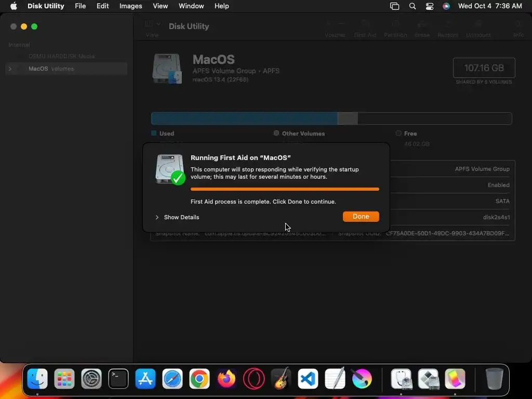This screenshot has height=399, width=532.
Task: Click the Info toolbar icon
Action: (518, 24)
